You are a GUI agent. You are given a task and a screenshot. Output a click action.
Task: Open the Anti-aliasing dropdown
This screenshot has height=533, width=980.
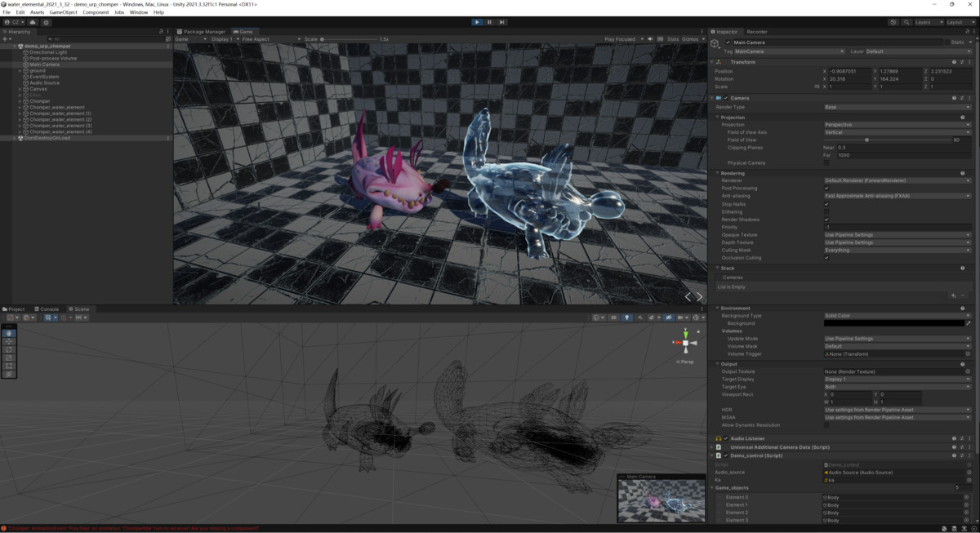click(x=897, y=196)
